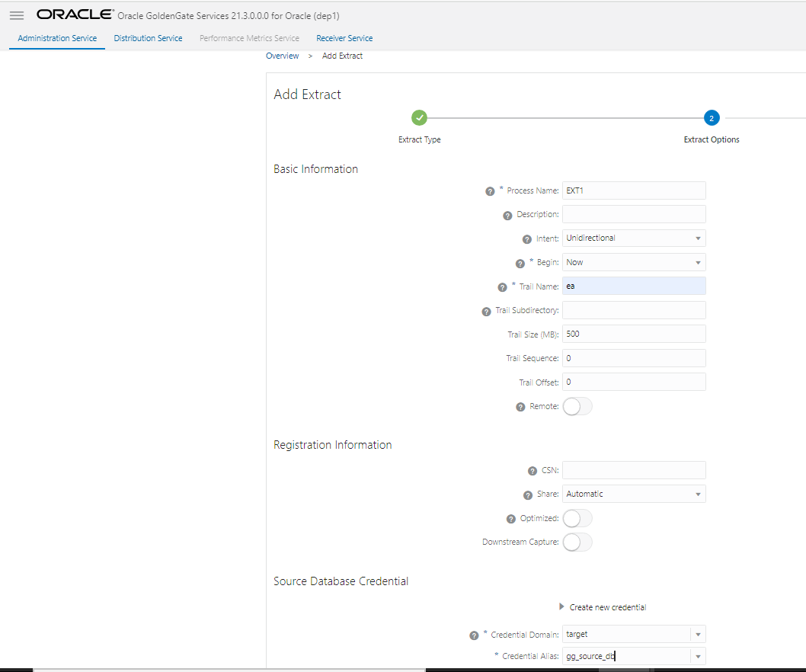Open help icon for Remote

(x=520, y=407)
